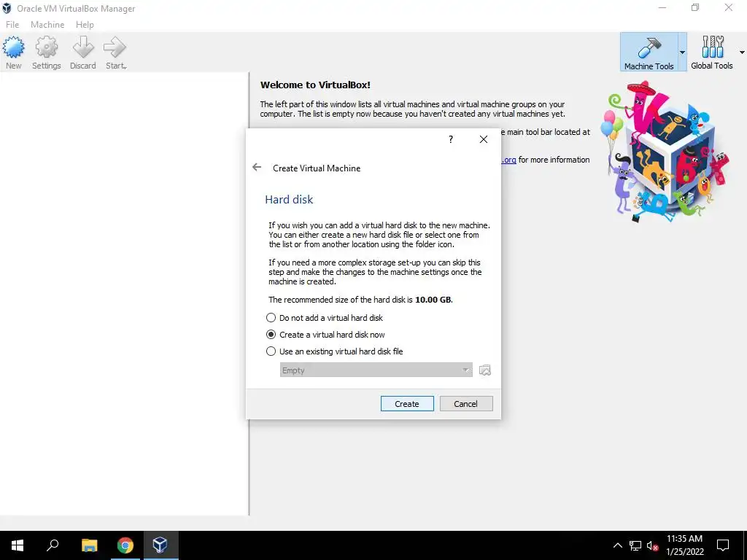Click the New virtual machine toolbar icon
Viewport: 747px width, 560px height.
pyautogui.click(x=13, y=52)
